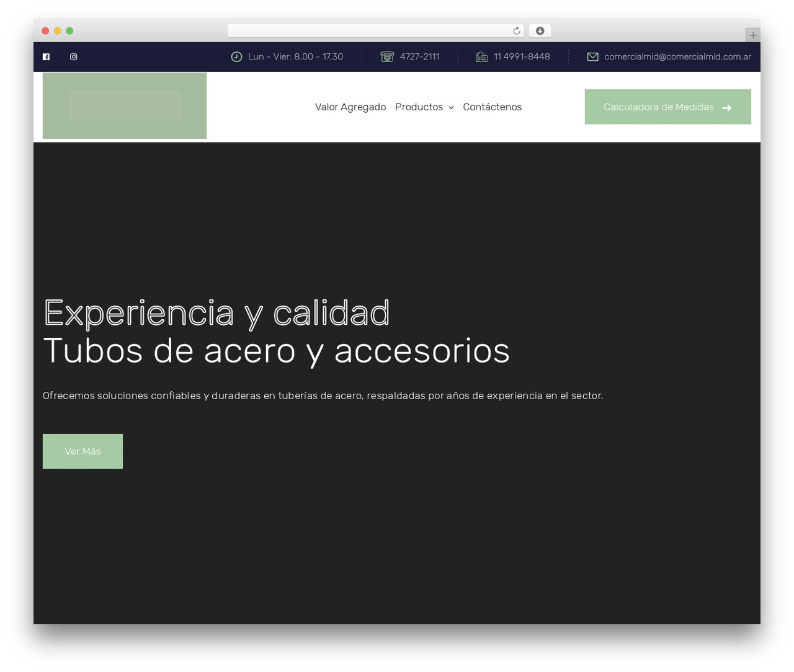Click the fax icon next to 11 4991-8448
The width and height of the screenshot is (794, 672).
(482, 57)
